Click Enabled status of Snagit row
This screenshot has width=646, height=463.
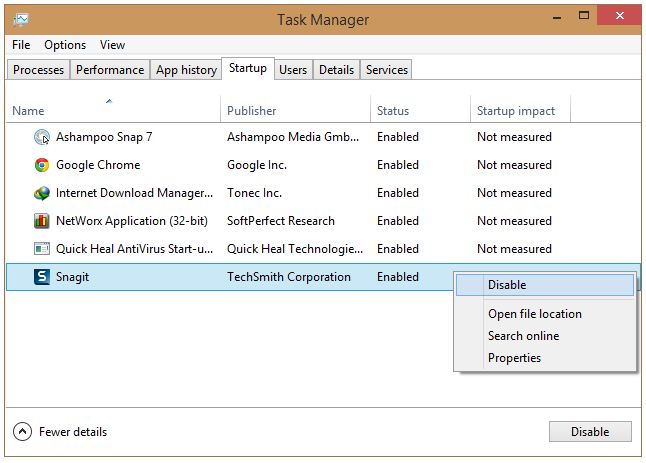point(398,277)
